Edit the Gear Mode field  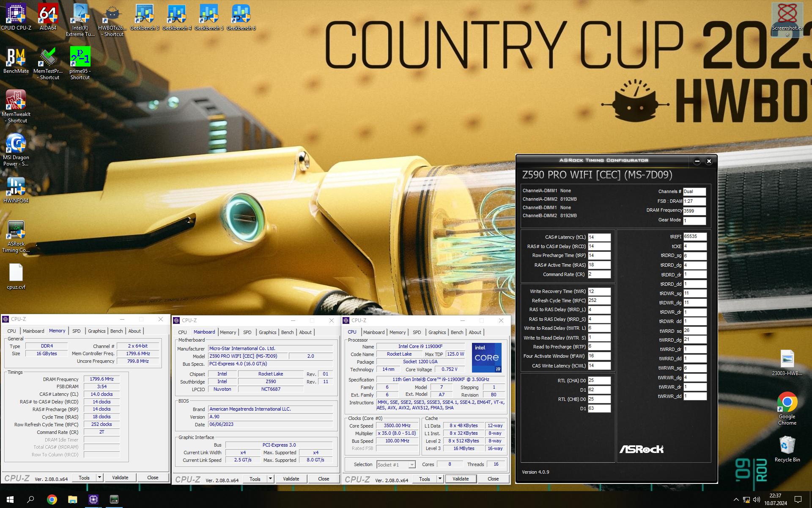pyautogui.click(x=694, y=221)
